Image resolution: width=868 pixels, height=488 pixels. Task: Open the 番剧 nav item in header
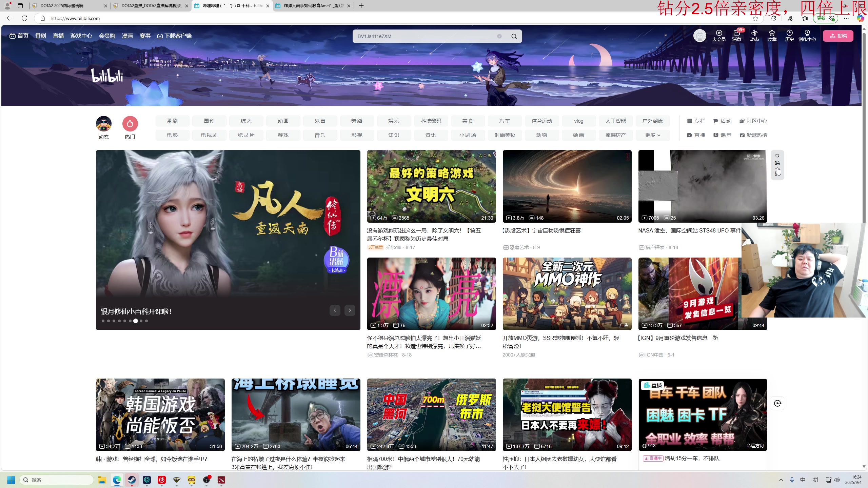[40, 36]
